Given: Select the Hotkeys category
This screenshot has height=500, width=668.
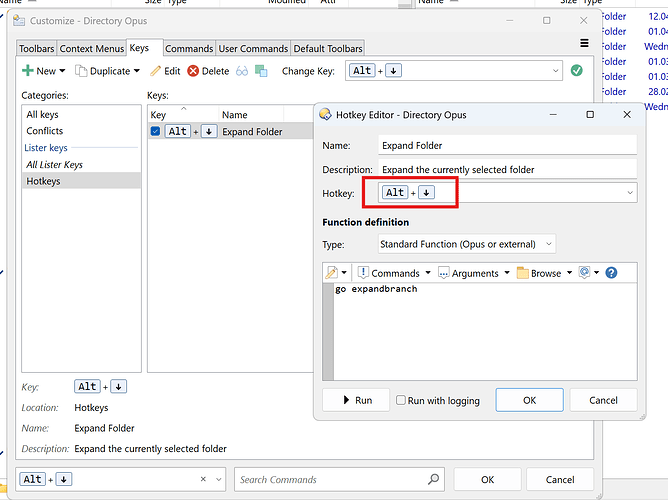Looking at the screenshot, I should (x=81, y=181).
